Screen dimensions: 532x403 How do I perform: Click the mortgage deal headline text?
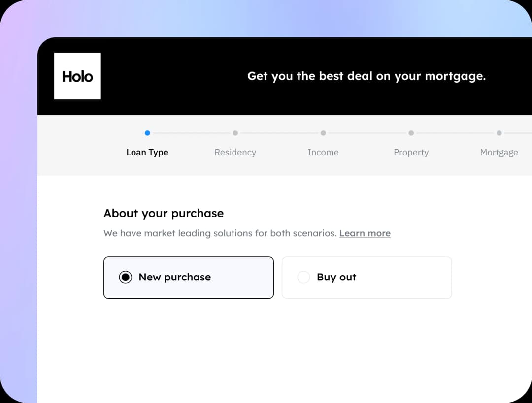tap(366, 76)
